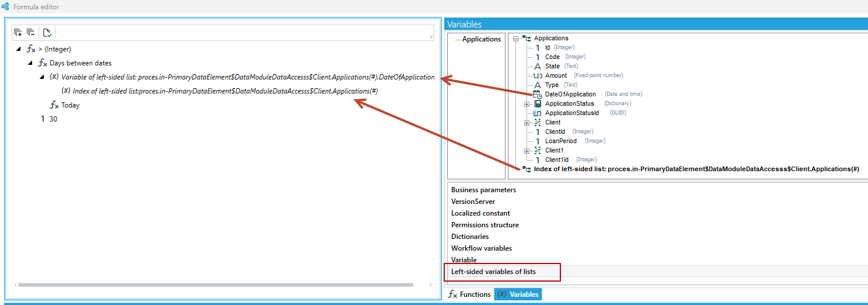
Task: Click relation icon beside Client
Action: pyautogui.click(x=538, y=123)
